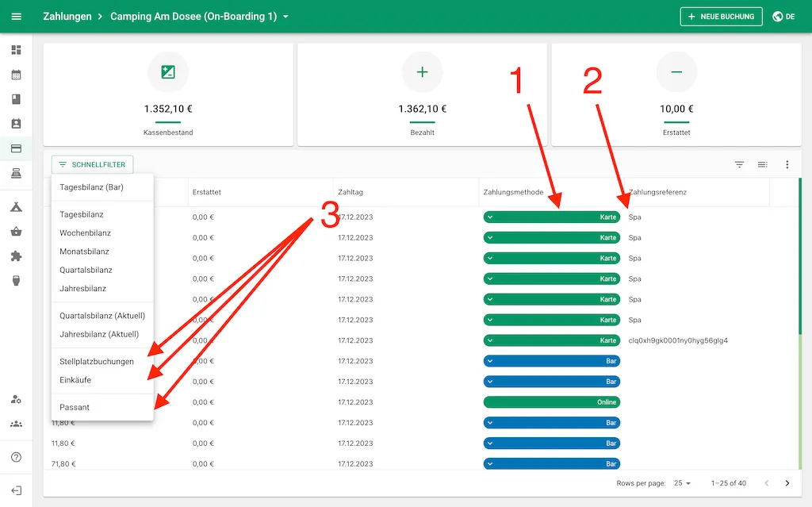
Task: Click the minus icon above Erstattet
Action: [676, 71]
